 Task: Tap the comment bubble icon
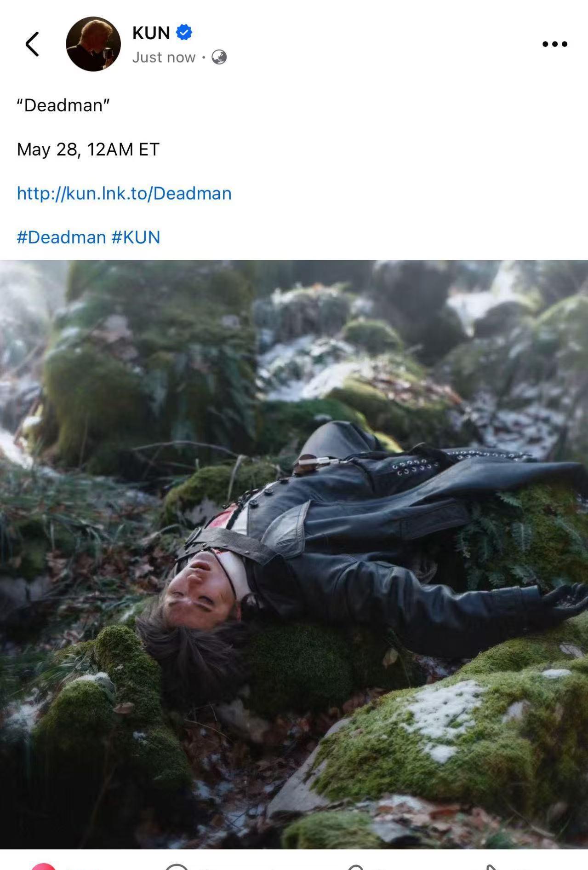pos(177,867)
